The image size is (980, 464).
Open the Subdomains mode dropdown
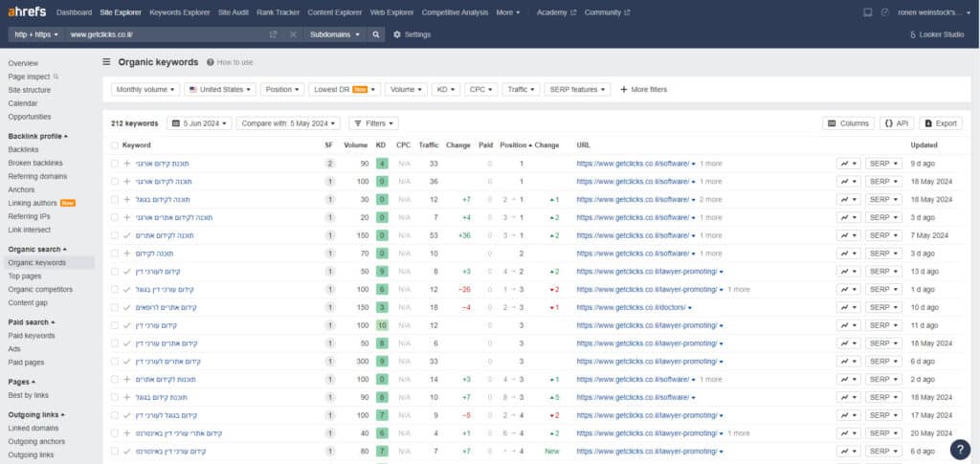(x=335, y=34)
